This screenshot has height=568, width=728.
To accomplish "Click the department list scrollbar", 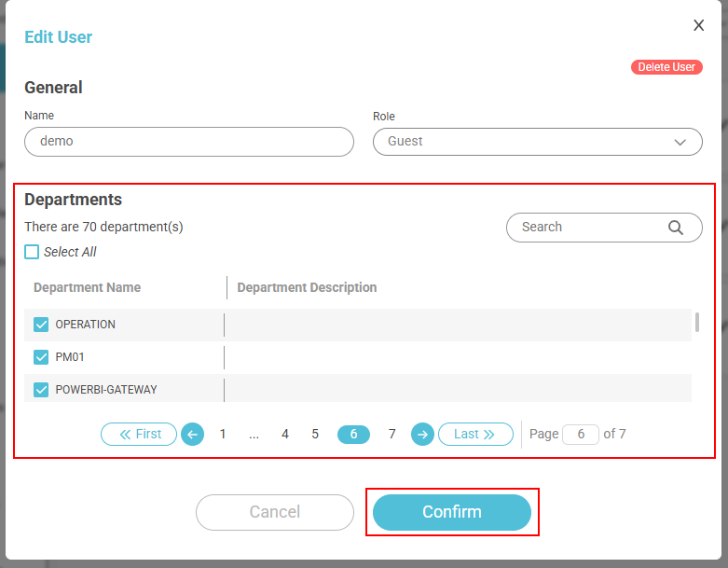I will click(x=697, y=324).
